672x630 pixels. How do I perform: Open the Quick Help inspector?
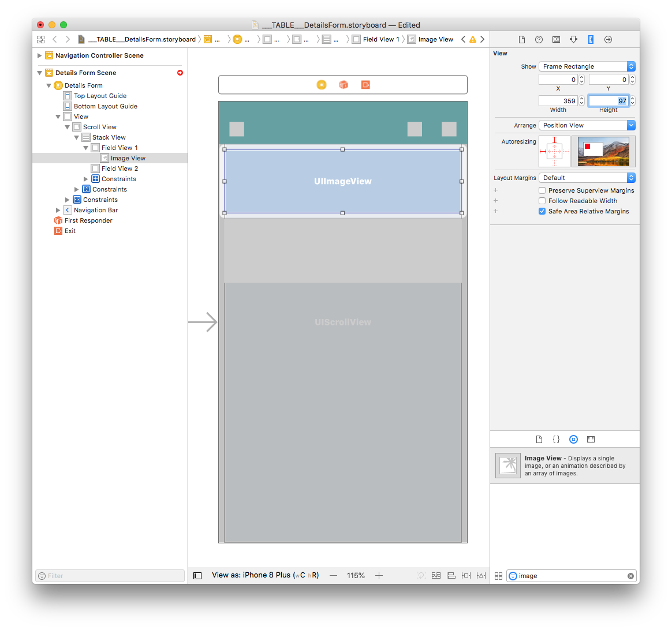pos(539,39)
